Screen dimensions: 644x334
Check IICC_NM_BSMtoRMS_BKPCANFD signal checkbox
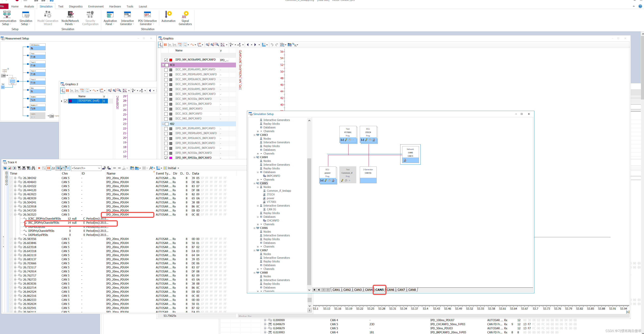(x=166, y=70)
